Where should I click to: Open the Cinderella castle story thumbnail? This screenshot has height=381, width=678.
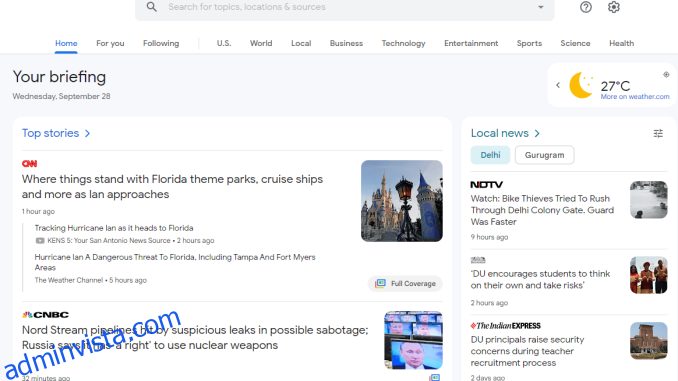(402, 201)
